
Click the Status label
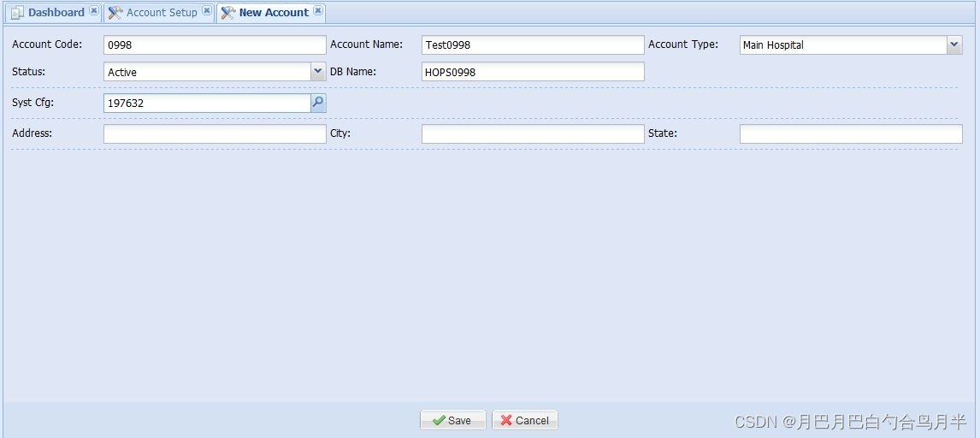tap(28, 71)
